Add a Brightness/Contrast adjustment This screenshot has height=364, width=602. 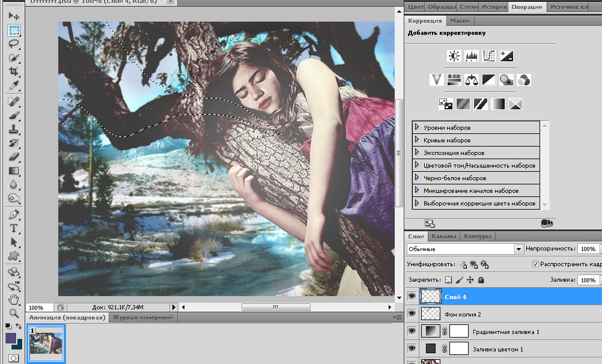tap(454, 56)
